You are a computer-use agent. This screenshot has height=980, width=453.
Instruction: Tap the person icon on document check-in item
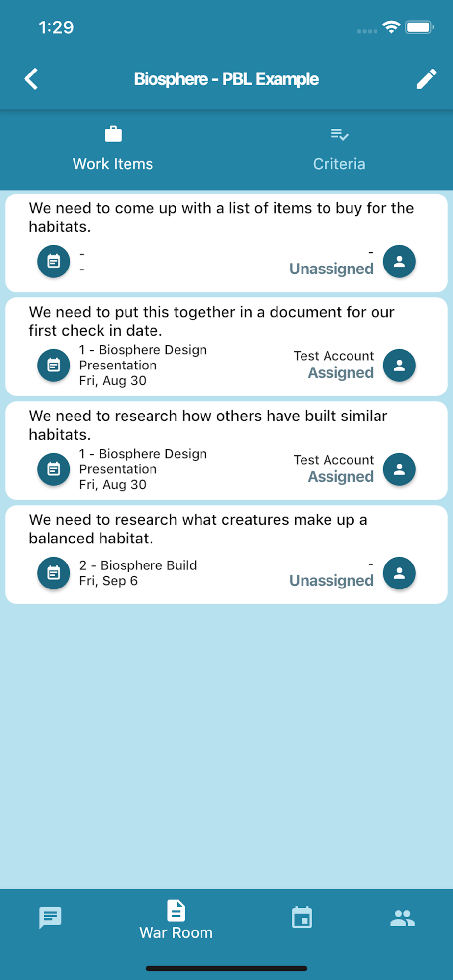pos(400,366)
